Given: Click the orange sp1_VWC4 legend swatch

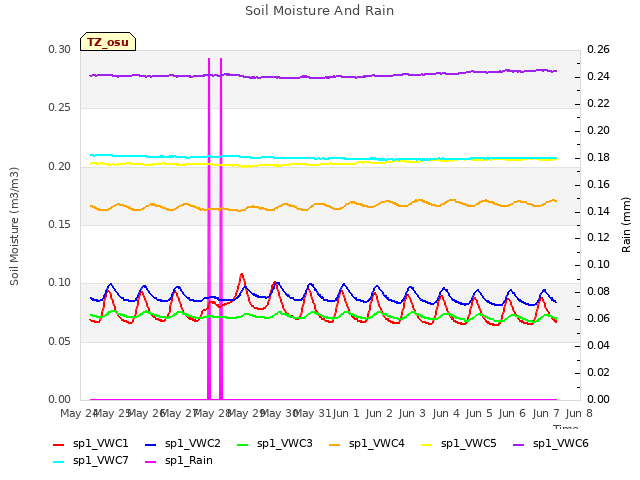Looking at the screenshot, I should tap(335, 445).
